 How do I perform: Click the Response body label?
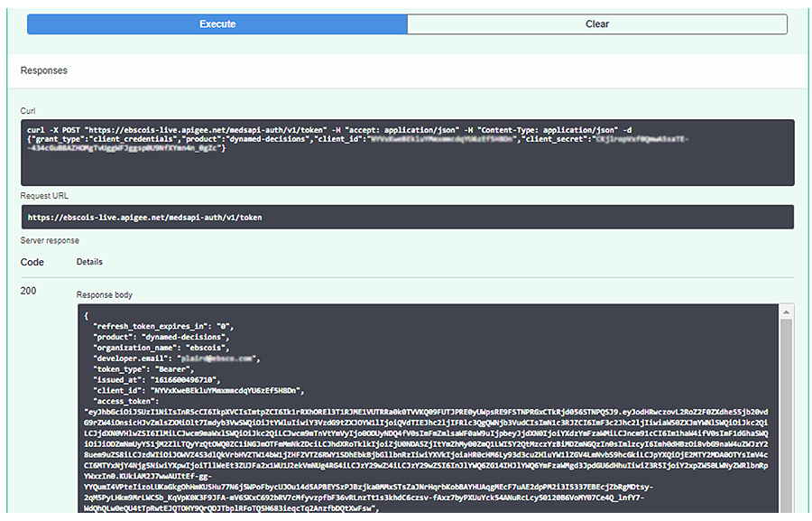pyautogui.click(x=105, y=294)
